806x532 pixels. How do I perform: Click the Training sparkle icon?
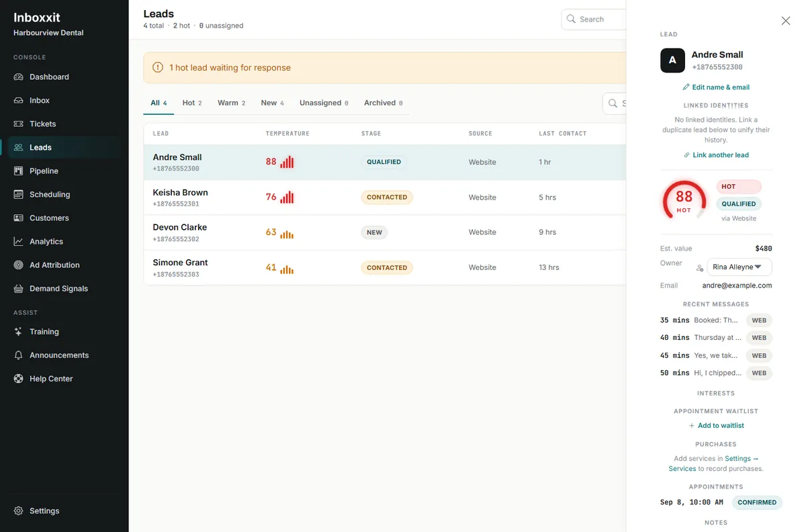pyautogui.click(x=19, y=332)
